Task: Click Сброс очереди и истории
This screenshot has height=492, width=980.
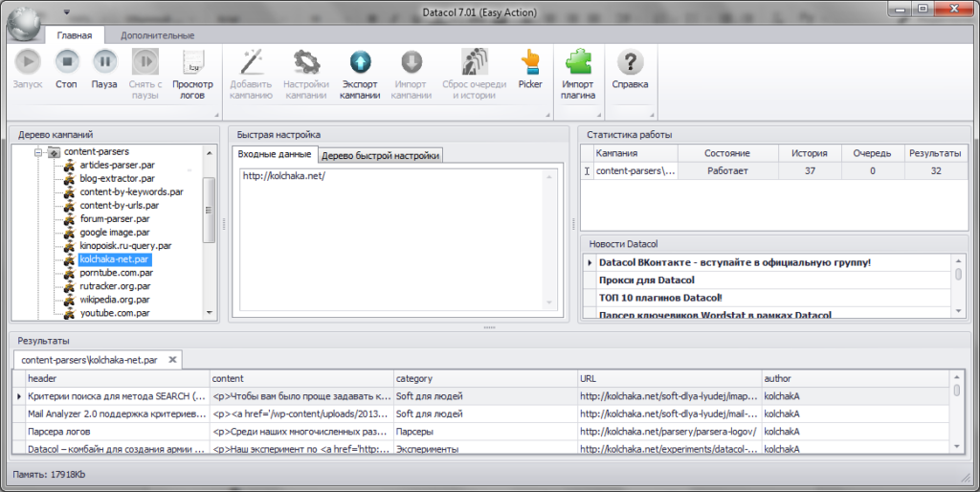Action: pos(475,74)
